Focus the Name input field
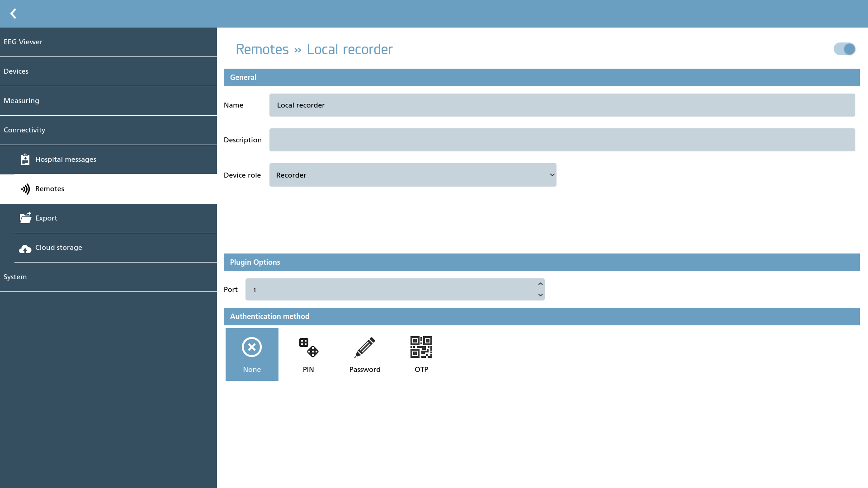Screen dimensions: 868x488 (562, 105)
